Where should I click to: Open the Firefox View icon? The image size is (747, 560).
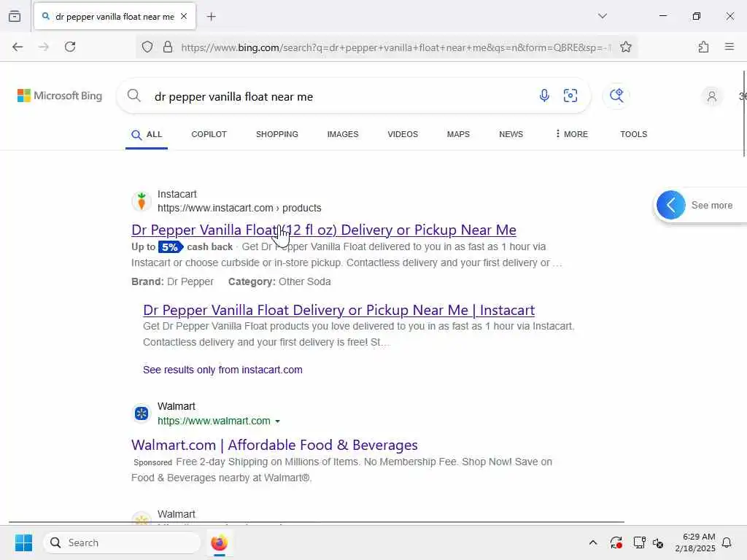(15, 16)
